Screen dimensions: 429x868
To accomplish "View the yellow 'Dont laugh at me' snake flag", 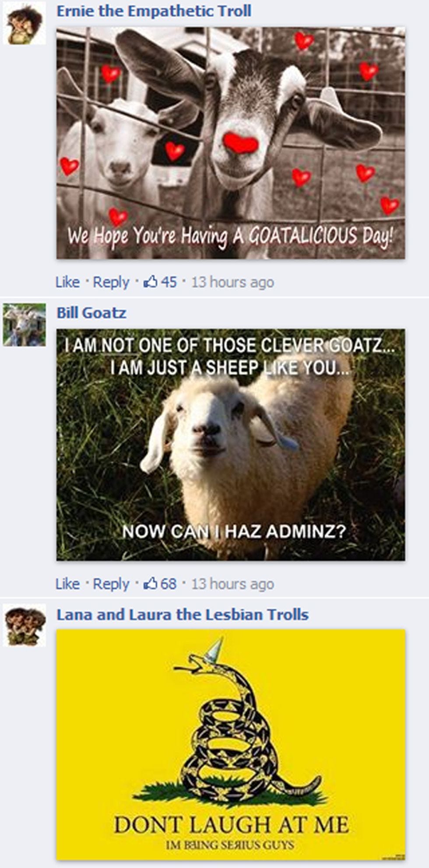I will 231,745.
